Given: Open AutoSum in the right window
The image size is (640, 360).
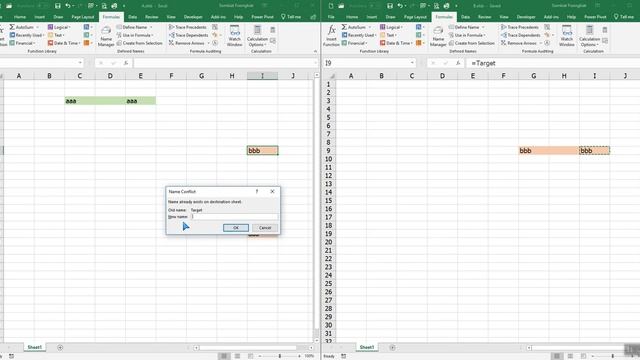Looking at the screenshot, I should coord(356,27).
